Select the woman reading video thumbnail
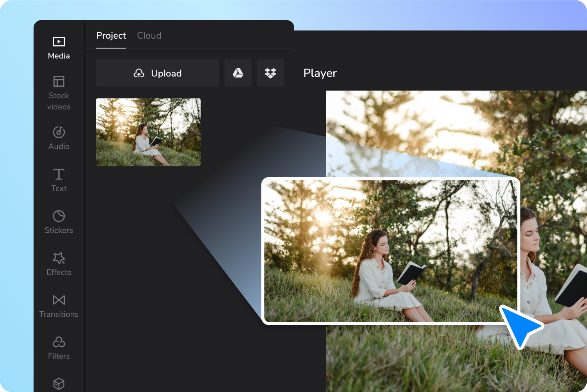The width and height of the screenshot is (587, 392). pyautogui.click(x=148, y=132)
